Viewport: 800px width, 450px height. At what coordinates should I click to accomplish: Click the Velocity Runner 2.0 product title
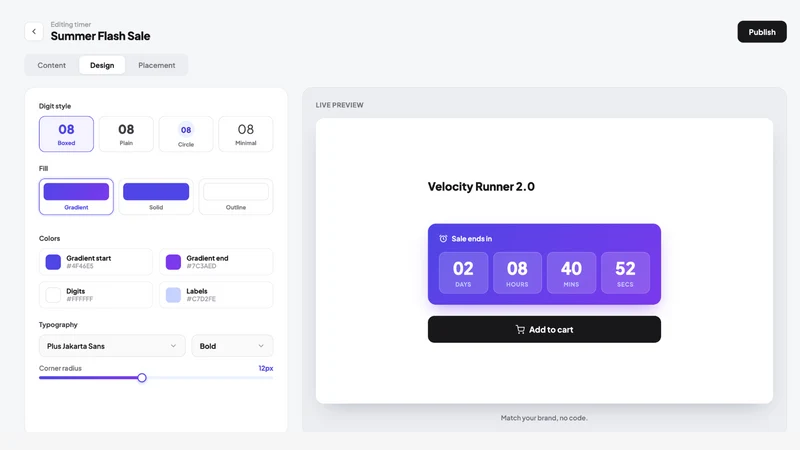(x=481, y=187)
